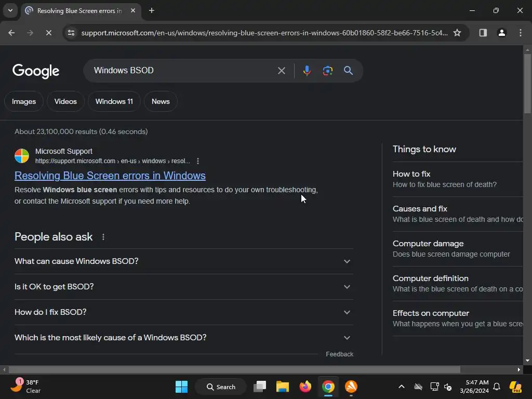Open Chrome three-dot menu
Viewport: 532px width, 399px height.
(x=521, y=33)
